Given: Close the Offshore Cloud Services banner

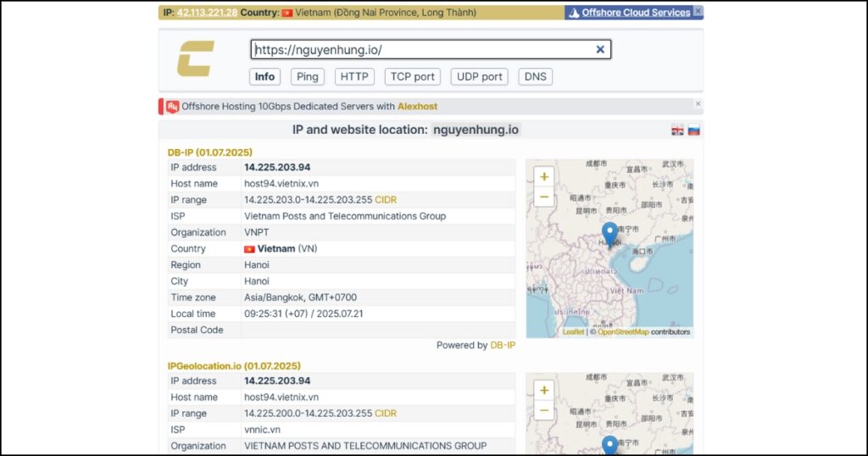Looking at the screenshot, I should coord(698,10).
